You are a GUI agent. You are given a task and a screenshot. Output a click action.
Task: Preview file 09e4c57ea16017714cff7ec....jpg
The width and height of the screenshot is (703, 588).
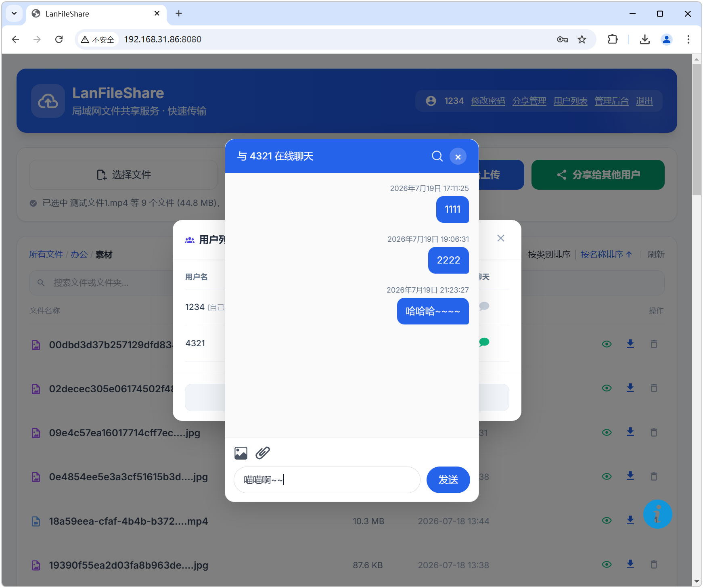coord(607,433)
